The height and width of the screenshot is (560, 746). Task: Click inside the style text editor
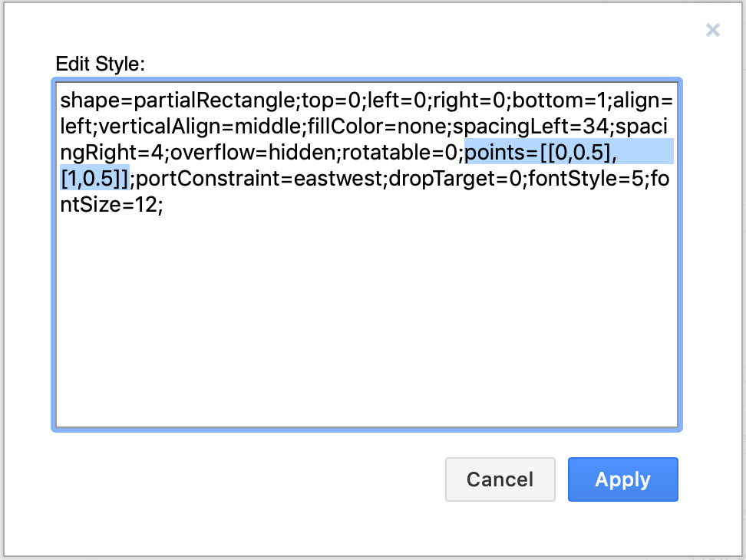coord(368,307)
